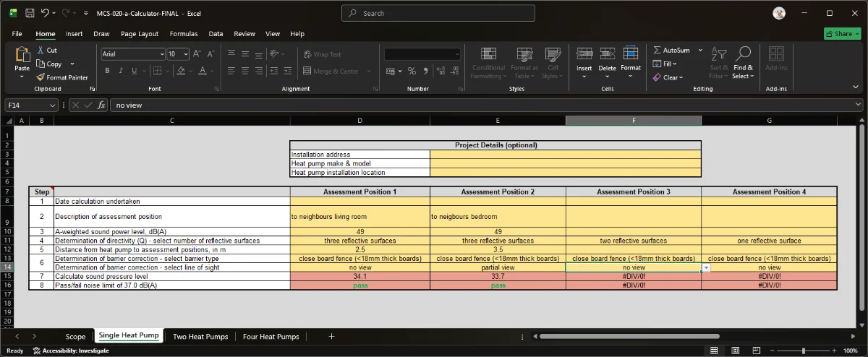Apply Percent Style format
Screen dimensions: 868x357
click(x=412, y=71)
